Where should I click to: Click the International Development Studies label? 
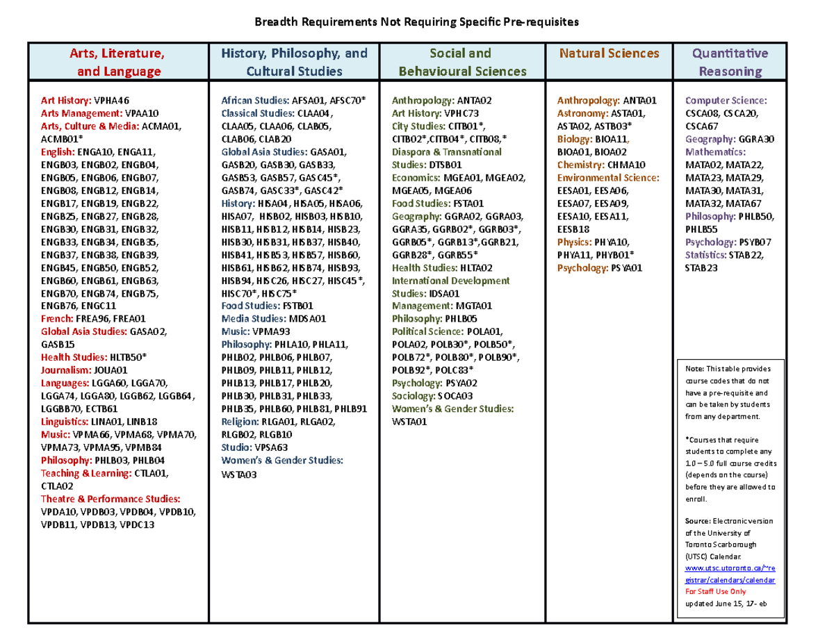click(x=451, y=287)
